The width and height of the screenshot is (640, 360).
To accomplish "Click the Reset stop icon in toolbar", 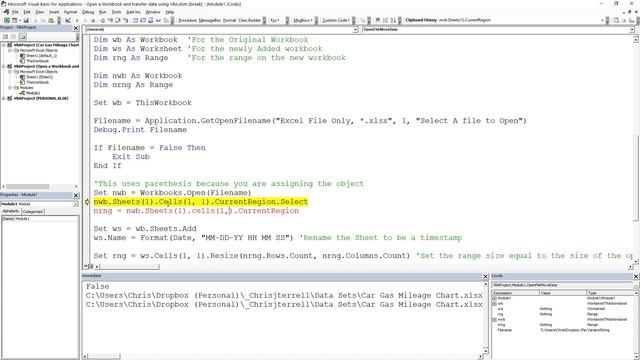I will coord(93,20).
